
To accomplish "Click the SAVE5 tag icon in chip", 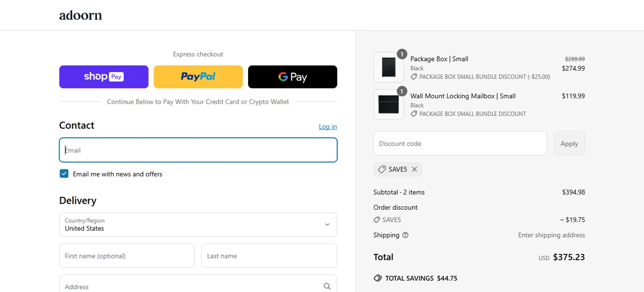I will coord(382,169).
